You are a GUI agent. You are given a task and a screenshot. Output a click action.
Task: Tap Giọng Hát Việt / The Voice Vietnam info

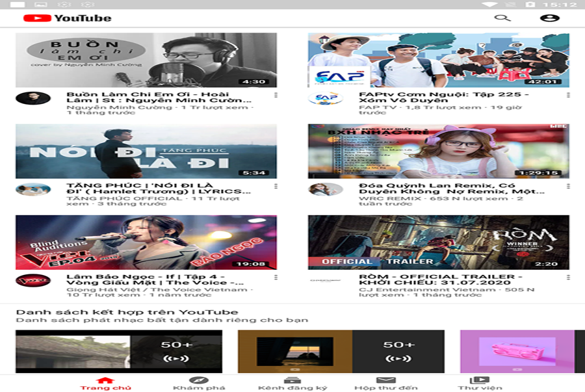(x=160, y=292)
